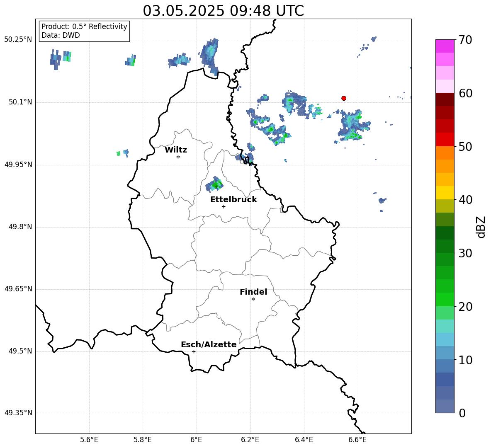
Task: Click the Findel location cross marker
Action: tap(253, 299)
